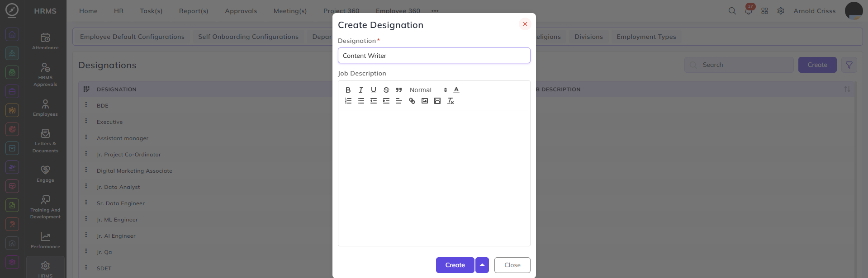The image size is (868, 278).
Task: Insert a numbered list
Action: [x=348, y=101]
